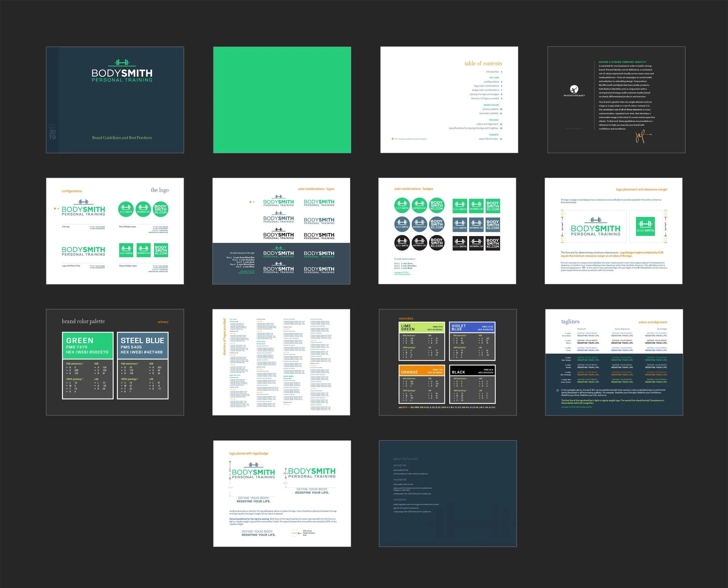Click the 'introduction 4' contents entry
Viewport: 728px width, 588px height.
coord(494,72)
